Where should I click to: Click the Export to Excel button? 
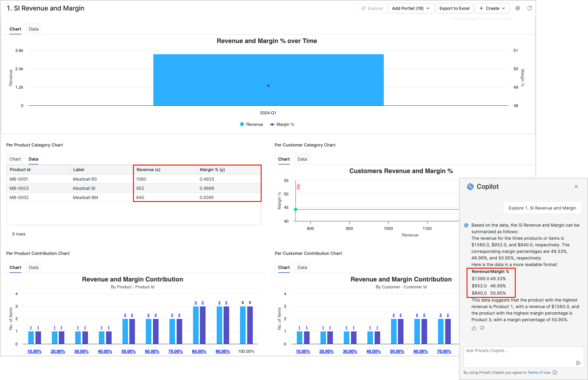[454, 8]
